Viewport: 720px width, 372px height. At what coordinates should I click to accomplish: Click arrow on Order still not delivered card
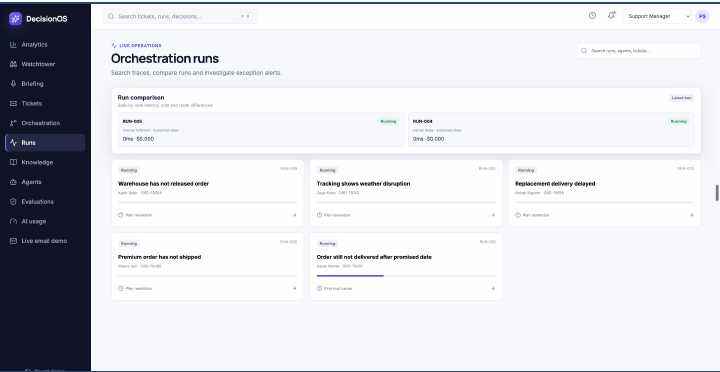pos(493,288)
